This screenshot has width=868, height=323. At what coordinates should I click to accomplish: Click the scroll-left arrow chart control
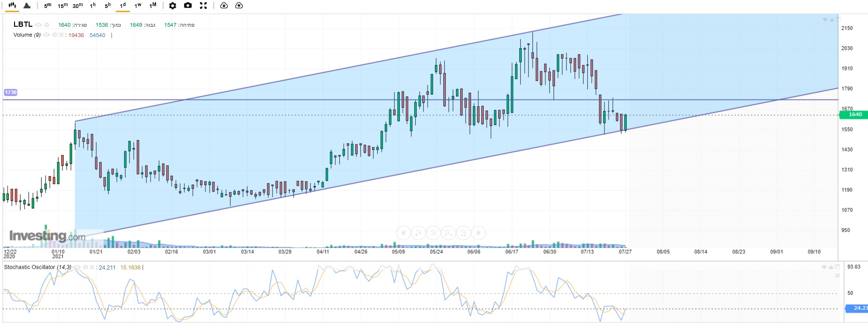404,233
